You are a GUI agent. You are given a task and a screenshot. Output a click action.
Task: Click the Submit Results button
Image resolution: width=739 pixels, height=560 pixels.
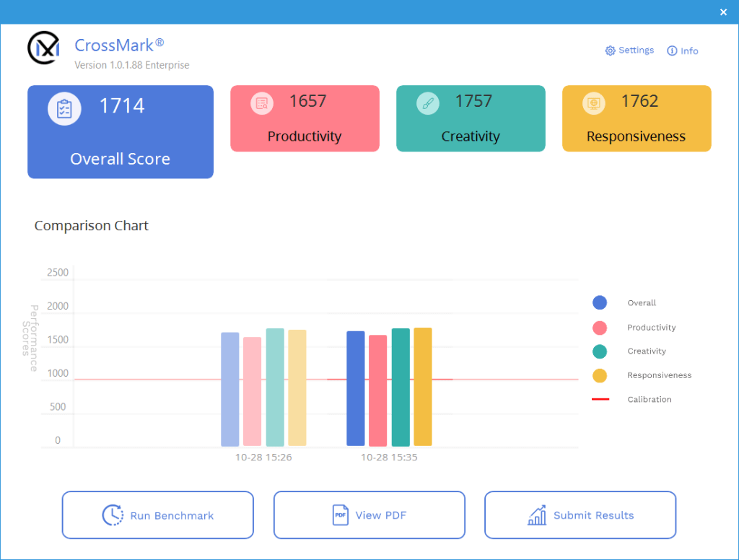pyautogui.click(x=580, y=515)
